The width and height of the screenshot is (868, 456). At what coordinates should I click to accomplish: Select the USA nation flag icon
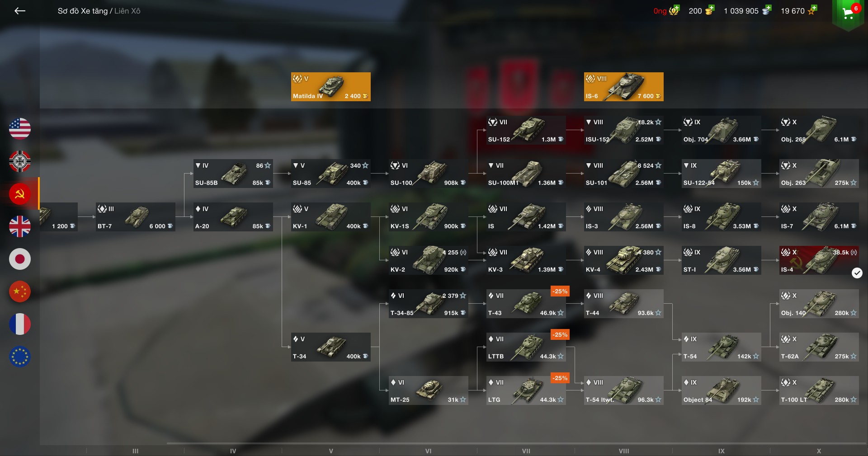coord(20,129)
